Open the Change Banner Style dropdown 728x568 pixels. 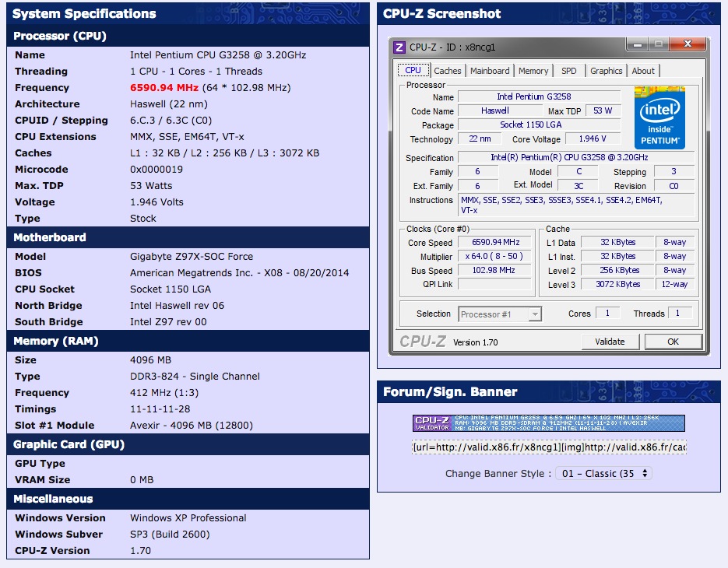click(x=603, y=473)
